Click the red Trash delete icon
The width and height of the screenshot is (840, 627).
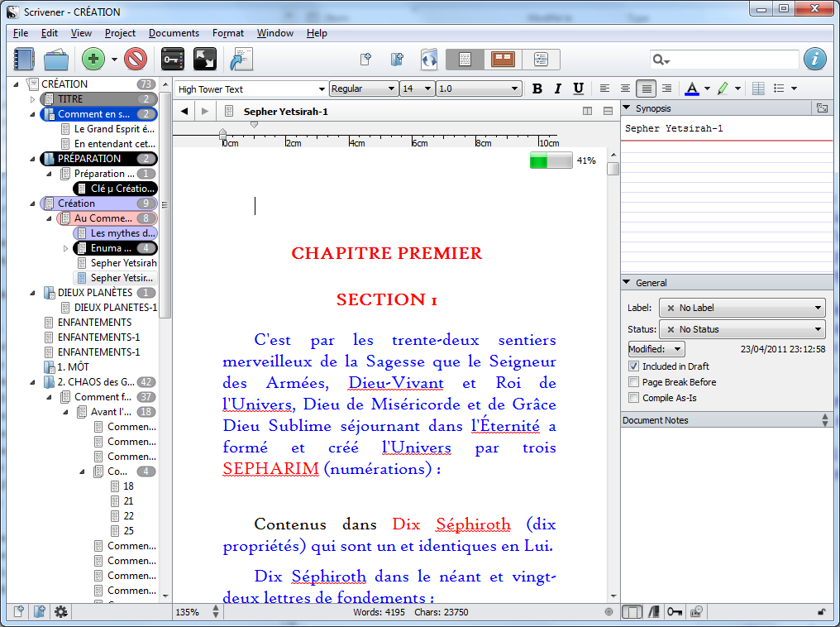click(136, 59)
